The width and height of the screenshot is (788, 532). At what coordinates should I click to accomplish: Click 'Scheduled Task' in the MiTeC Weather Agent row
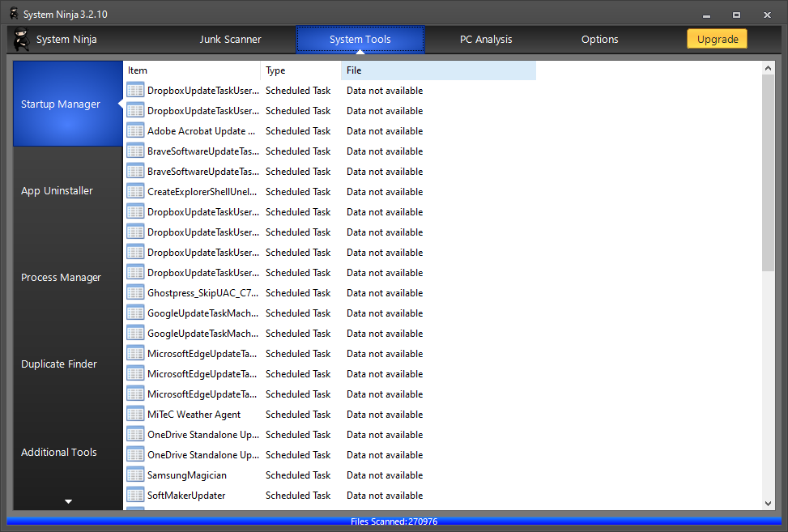click(x=298, y=415)
